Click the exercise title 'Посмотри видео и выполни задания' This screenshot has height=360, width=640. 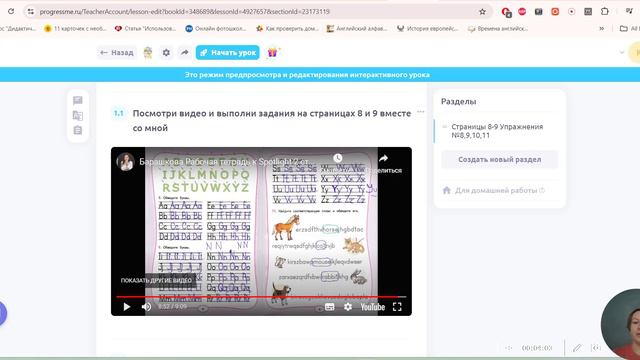point(272,120)
